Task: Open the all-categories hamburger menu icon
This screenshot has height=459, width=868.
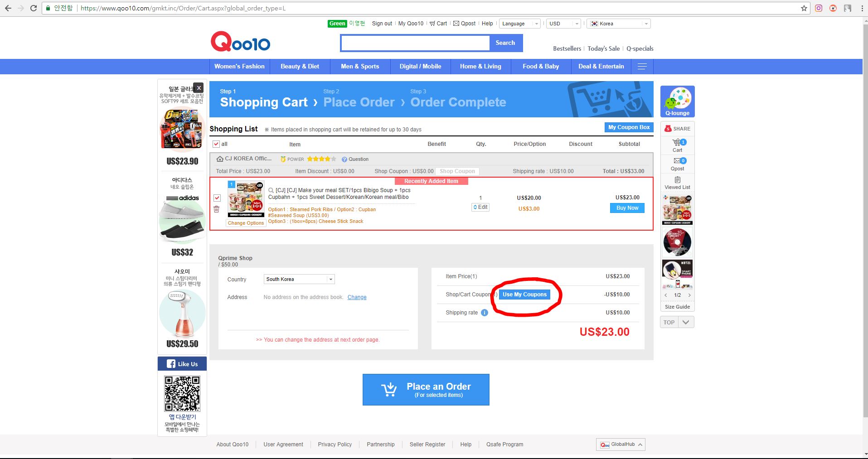Action: point(642,67)
